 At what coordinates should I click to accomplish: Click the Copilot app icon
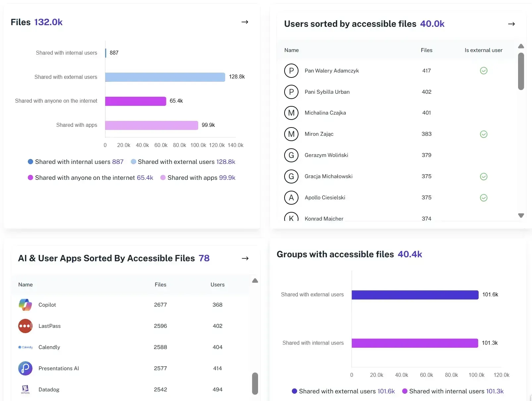pyautogui.click(x=25, y=305)
